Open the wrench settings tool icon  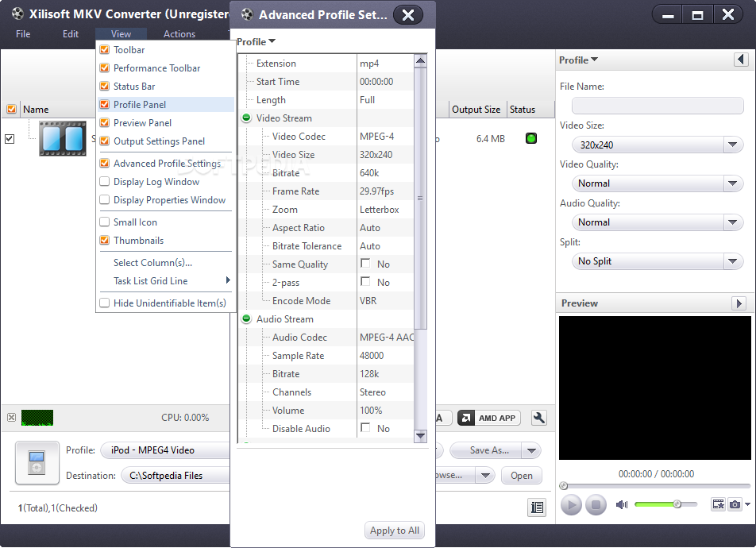[538, 418]
